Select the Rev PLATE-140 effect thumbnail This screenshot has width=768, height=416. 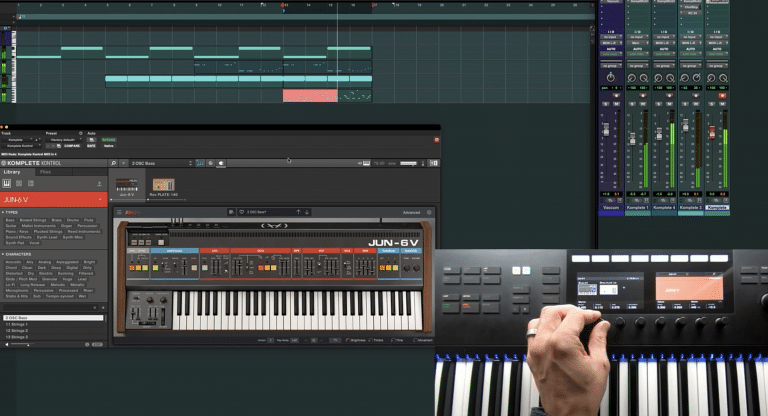click(x=164, y=185)
